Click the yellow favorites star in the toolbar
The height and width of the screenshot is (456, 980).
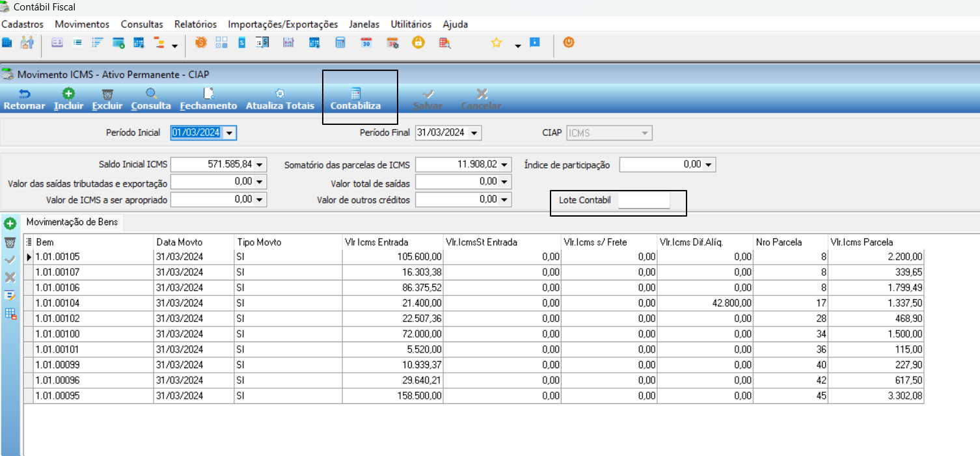click(497, 43)
